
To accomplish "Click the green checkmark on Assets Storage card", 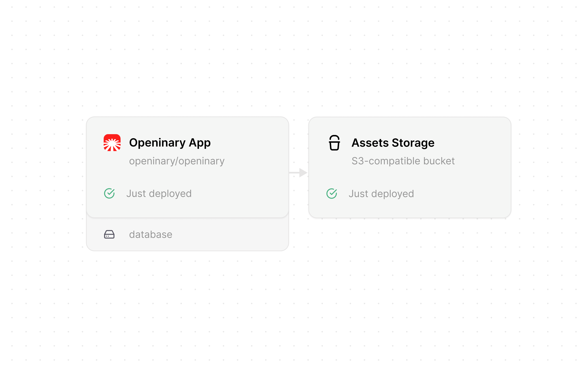I will click(x=332, y=194).
